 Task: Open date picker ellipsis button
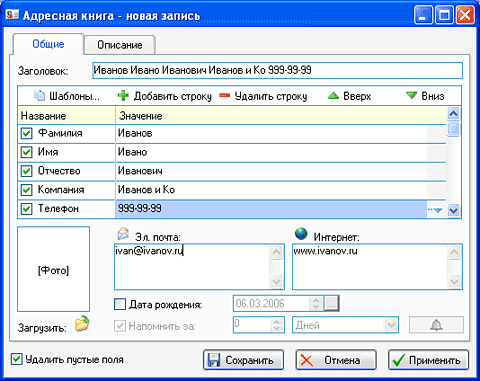[331, 303]
